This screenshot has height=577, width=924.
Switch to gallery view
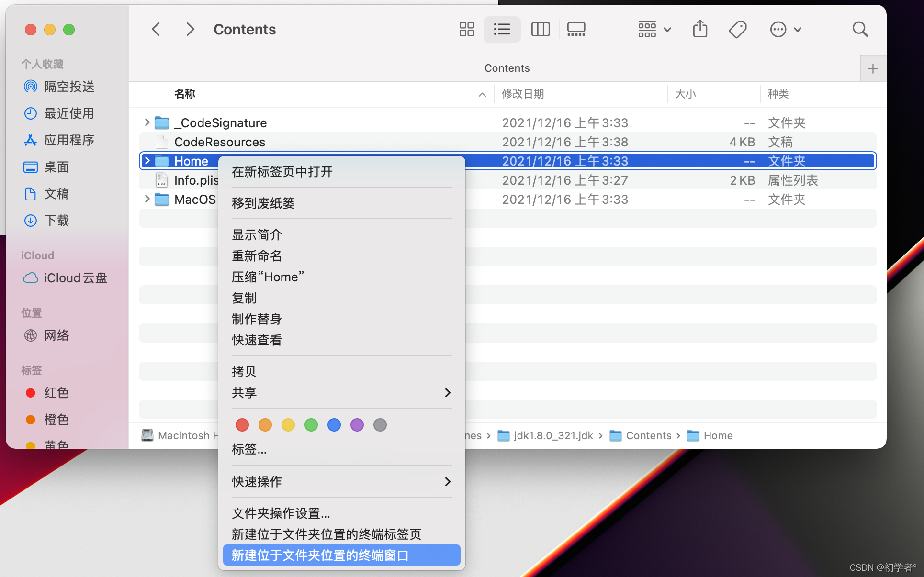point(576,30)
